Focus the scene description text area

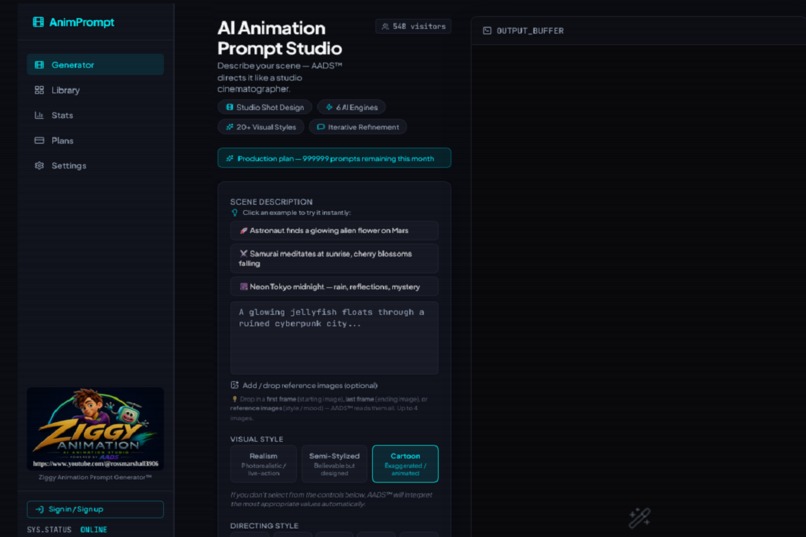(334, 338)
